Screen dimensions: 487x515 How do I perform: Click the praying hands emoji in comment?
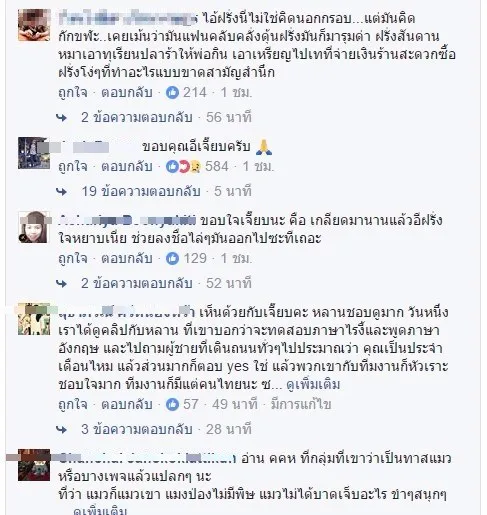click(264, 147)
